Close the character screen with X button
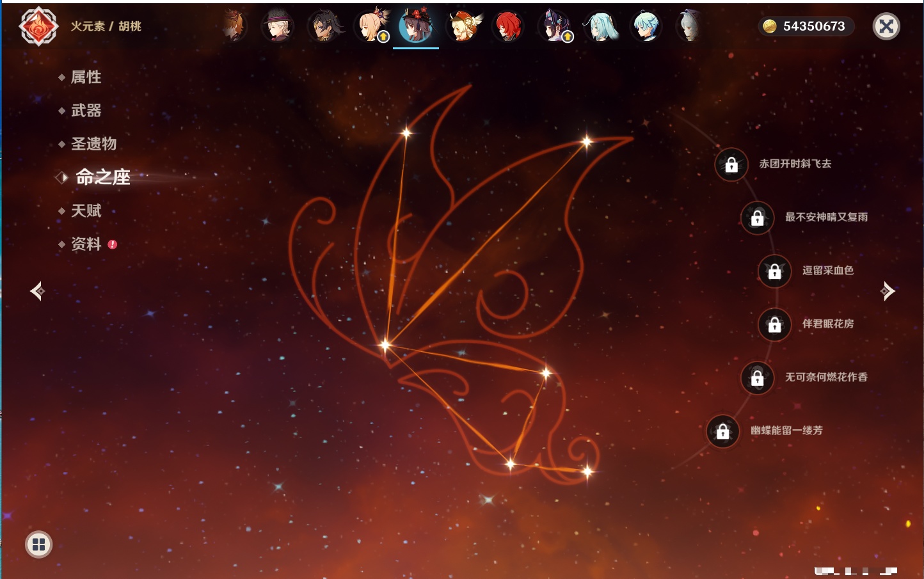This screenshot has height=579, width=924. [887, 26]
